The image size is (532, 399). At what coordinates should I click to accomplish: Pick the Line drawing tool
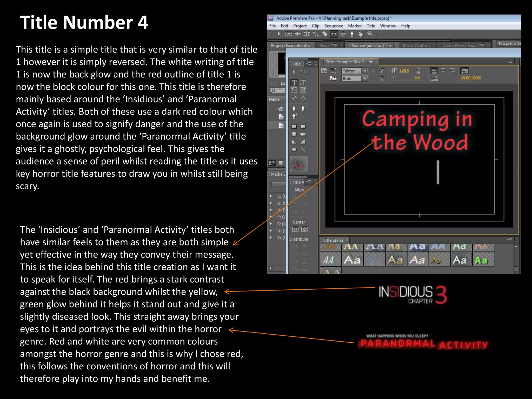[303, 149]
